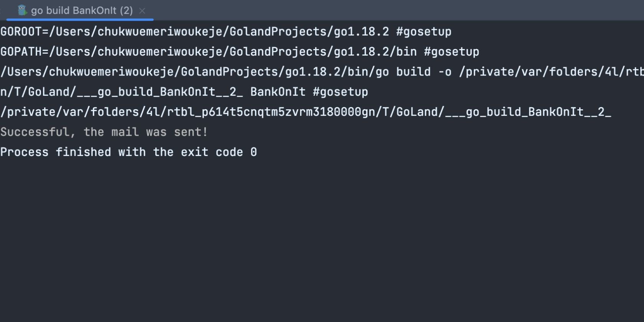Close the go build BankOnIt (2) tab
Screen dimensions: 644x322
click(142, 11)
